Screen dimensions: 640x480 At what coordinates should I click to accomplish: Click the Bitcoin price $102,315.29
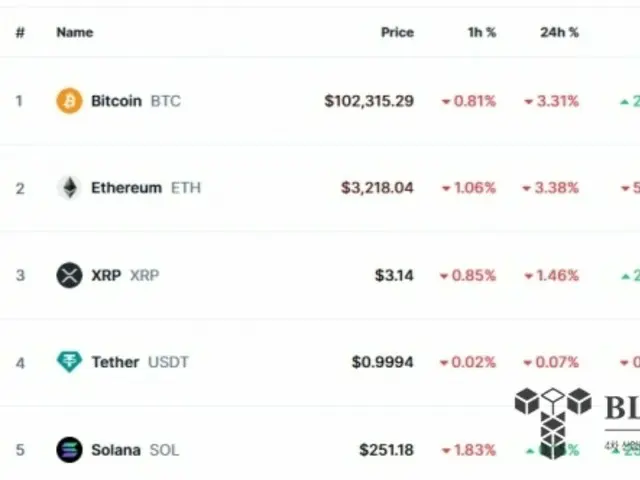[369, 101]
